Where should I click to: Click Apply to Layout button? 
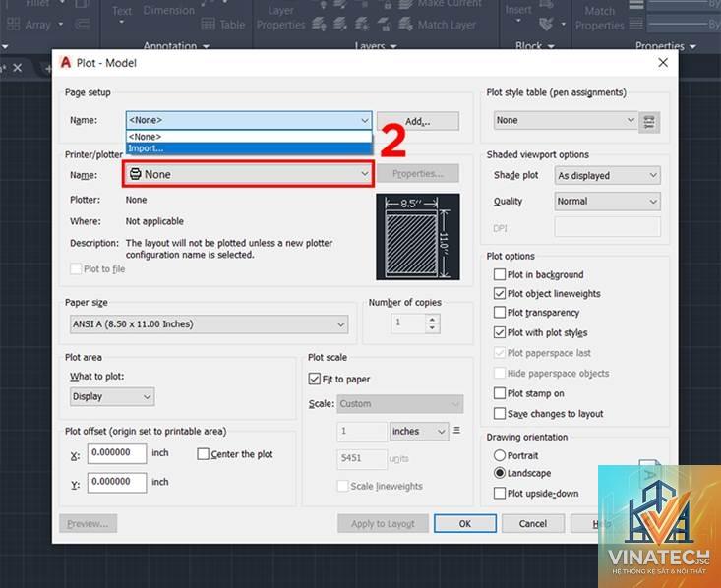tap(383, 524)
